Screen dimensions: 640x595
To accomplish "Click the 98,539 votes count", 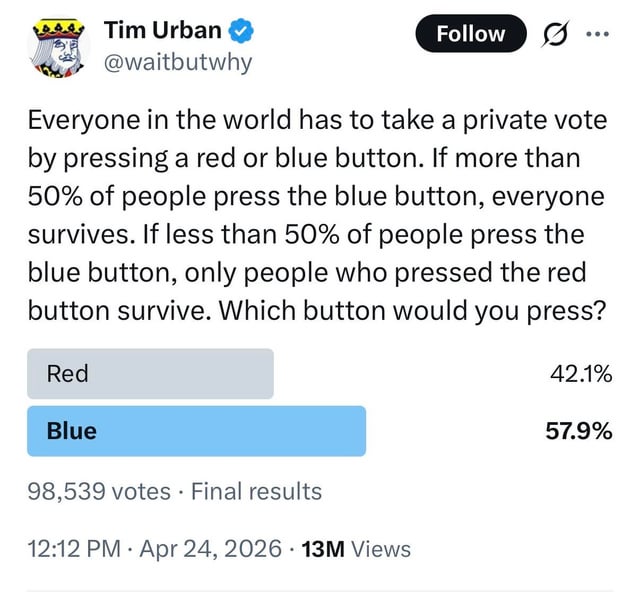I will click(x=99, y=491).
